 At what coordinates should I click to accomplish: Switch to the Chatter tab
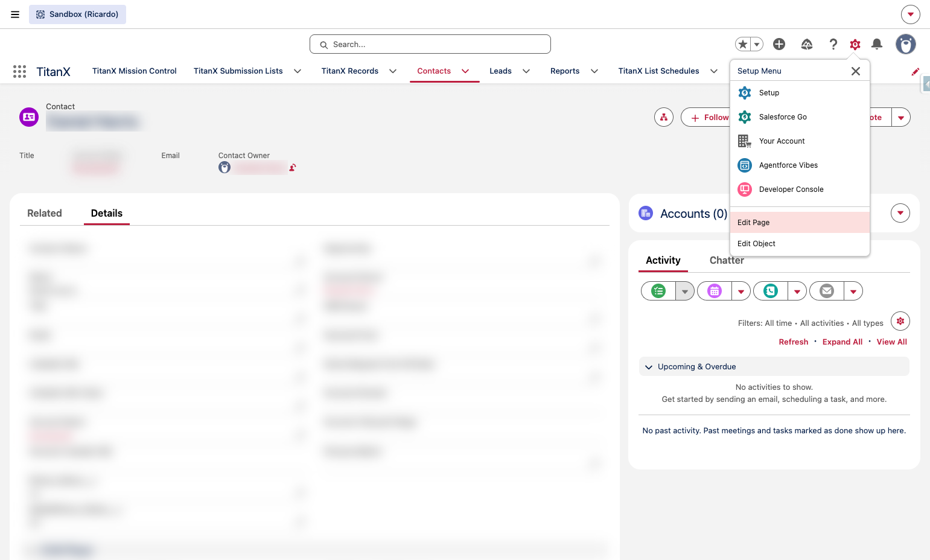click(x=727, y=260)
